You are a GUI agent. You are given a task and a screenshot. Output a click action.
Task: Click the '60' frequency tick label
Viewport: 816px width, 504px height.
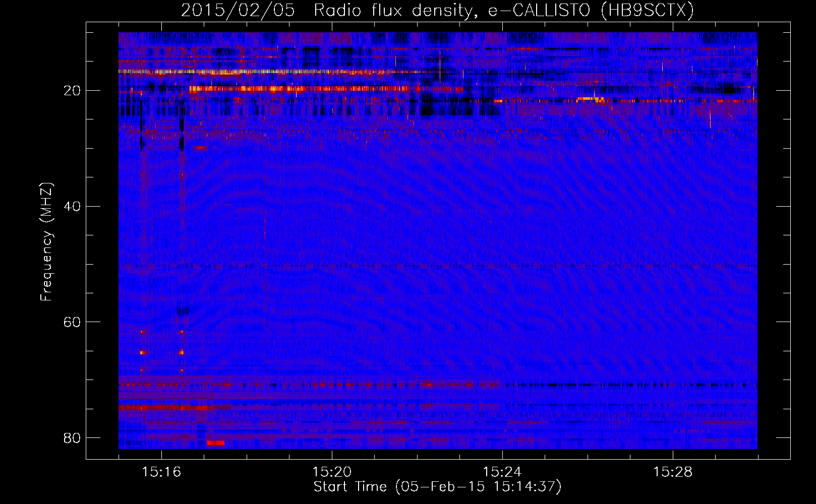pyautogui.click(x=72, y=322)
